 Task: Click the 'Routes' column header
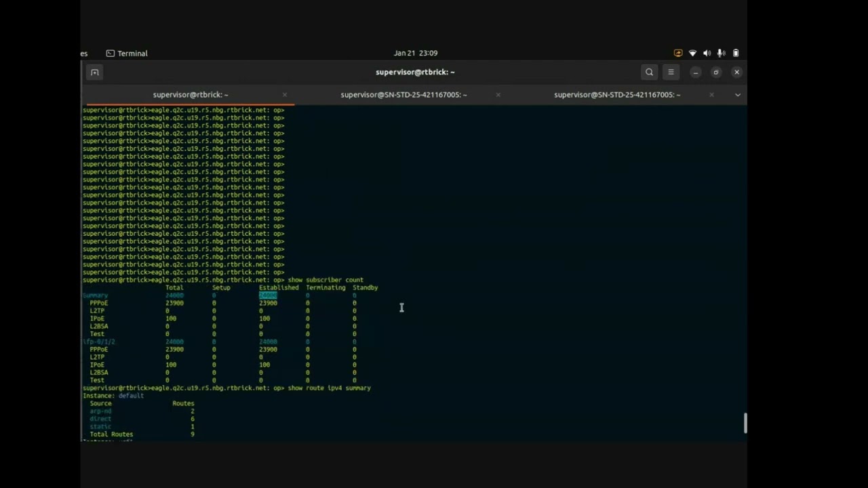(x=183, y=404)
